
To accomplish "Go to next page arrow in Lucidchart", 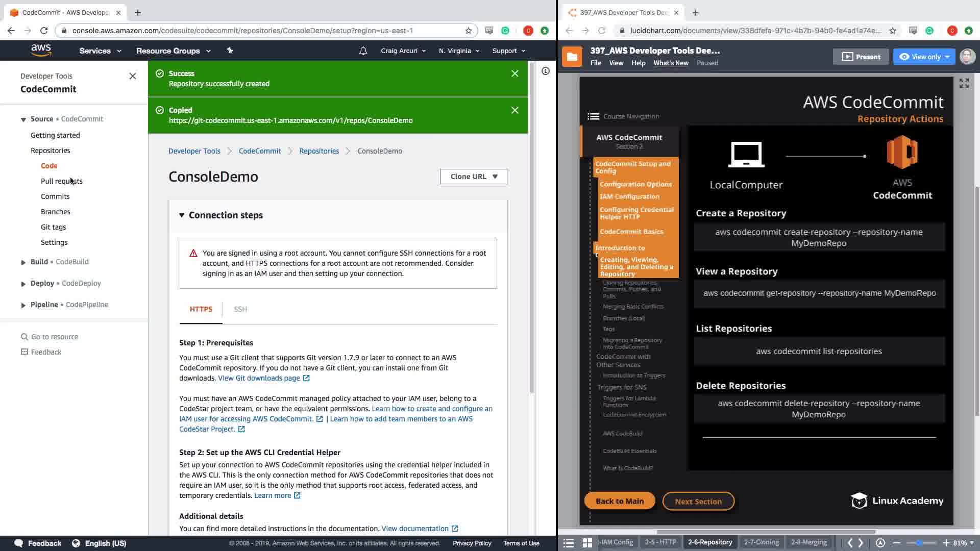I will [861, 543].
